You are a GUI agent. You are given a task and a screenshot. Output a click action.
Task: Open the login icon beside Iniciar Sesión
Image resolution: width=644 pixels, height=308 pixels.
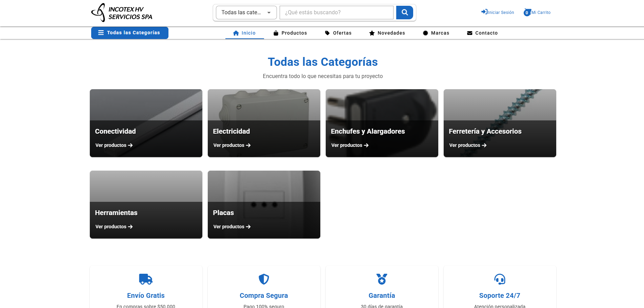[484, 12]
